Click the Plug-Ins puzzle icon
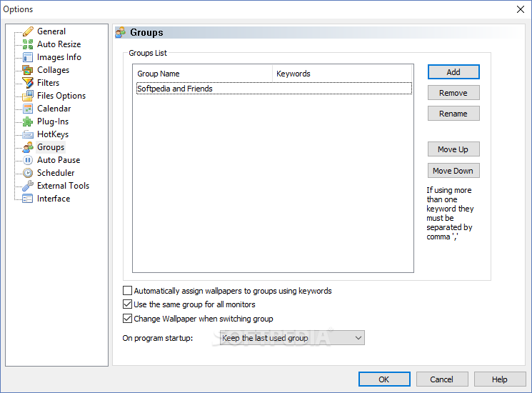This screenshot has height=393, width=532. [x=28, y=121]
